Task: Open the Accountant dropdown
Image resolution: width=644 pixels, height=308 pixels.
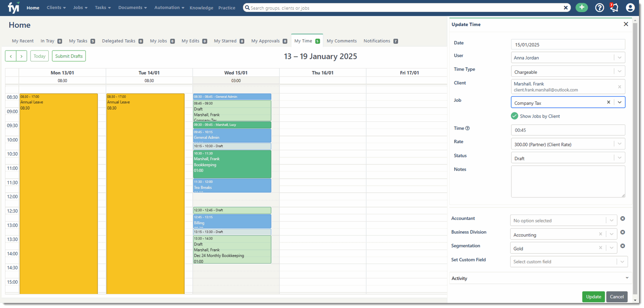Action: point(563,220)
